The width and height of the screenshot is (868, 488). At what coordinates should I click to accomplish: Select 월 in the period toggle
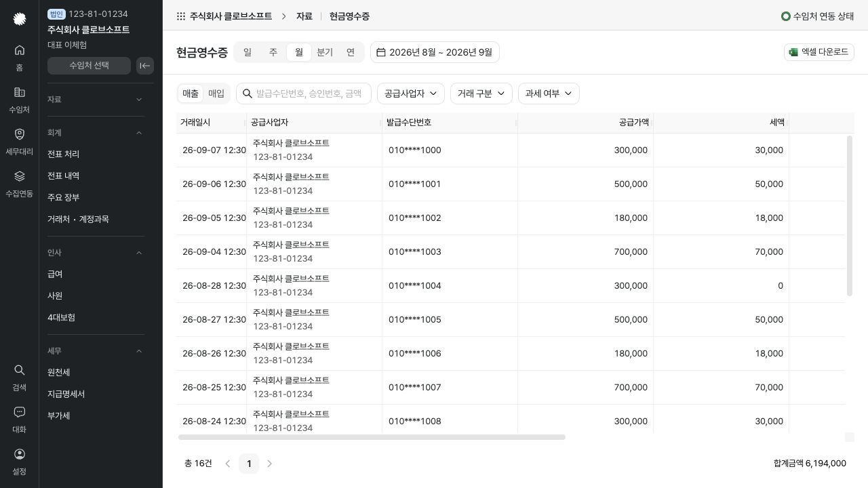point(299,52)
